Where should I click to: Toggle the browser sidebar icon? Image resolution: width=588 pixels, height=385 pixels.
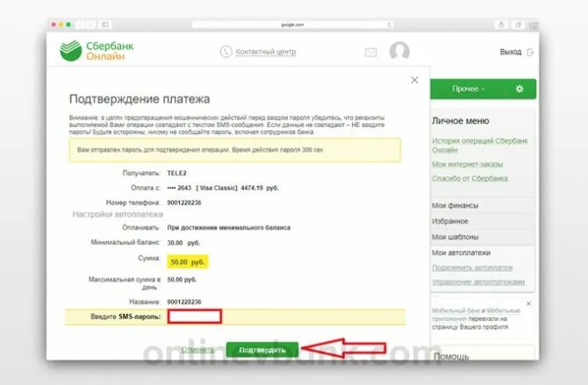pyautogui.click(x=105, y=25)
